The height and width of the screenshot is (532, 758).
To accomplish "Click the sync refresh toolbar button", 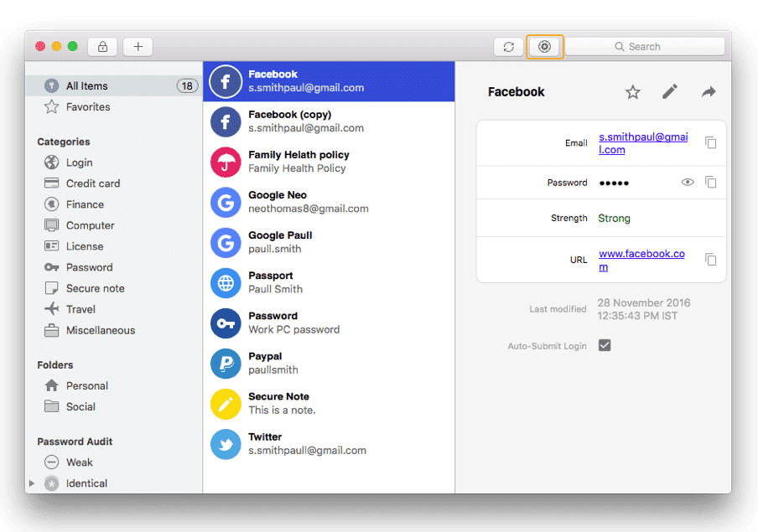I will [509, 47].
